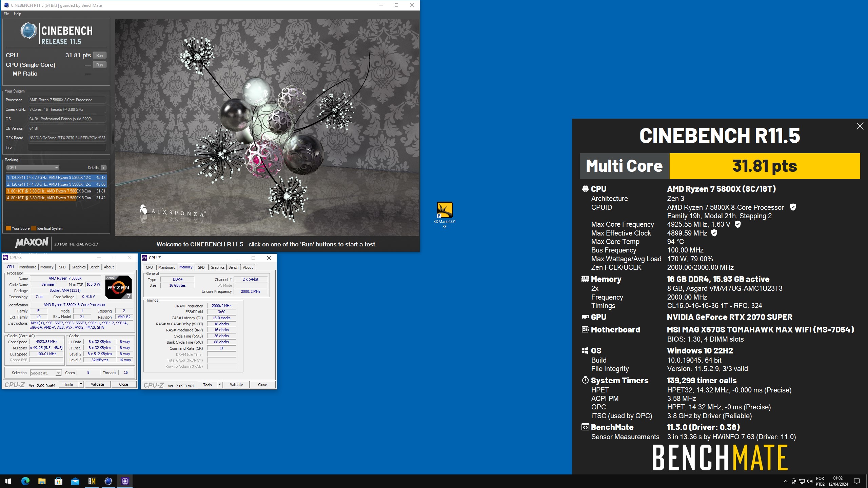Click the Cinebench title bar app icon
The height and width of the screenshot is (488, 868).
[6, 5]
